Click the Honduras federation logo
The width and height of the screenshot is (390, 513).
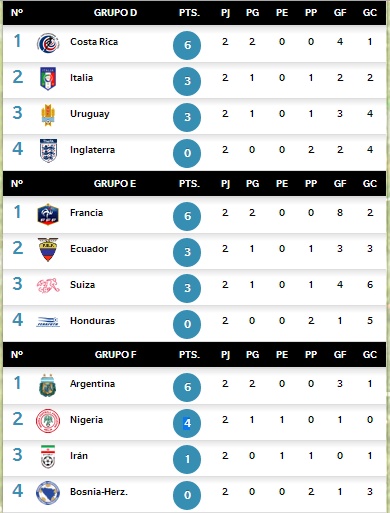[x=48, y=322]
